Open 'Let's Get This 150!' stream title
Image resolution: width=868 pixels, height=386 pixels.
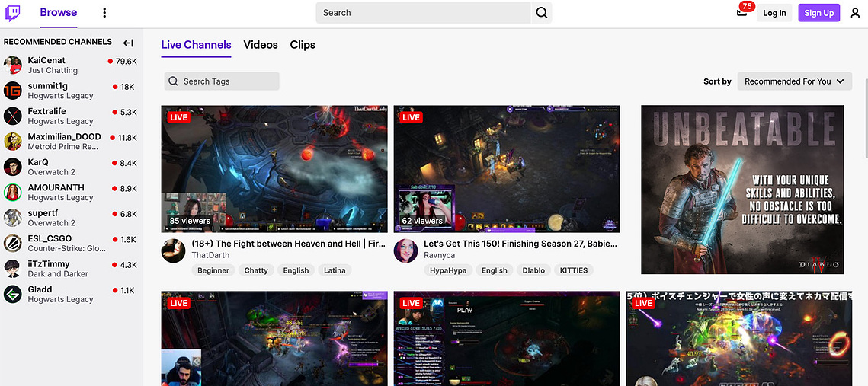[520, 244]
